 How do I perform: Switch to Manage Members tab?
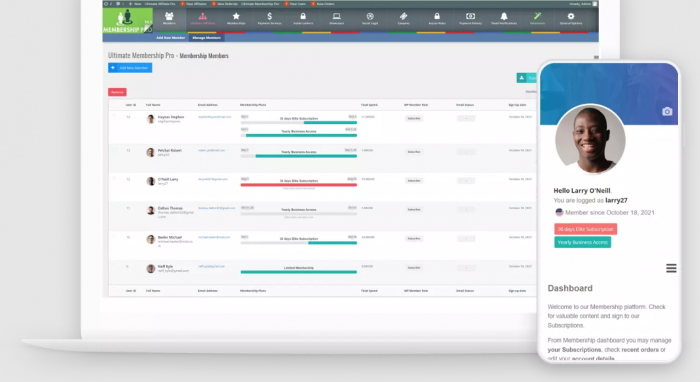click(207, 38)
